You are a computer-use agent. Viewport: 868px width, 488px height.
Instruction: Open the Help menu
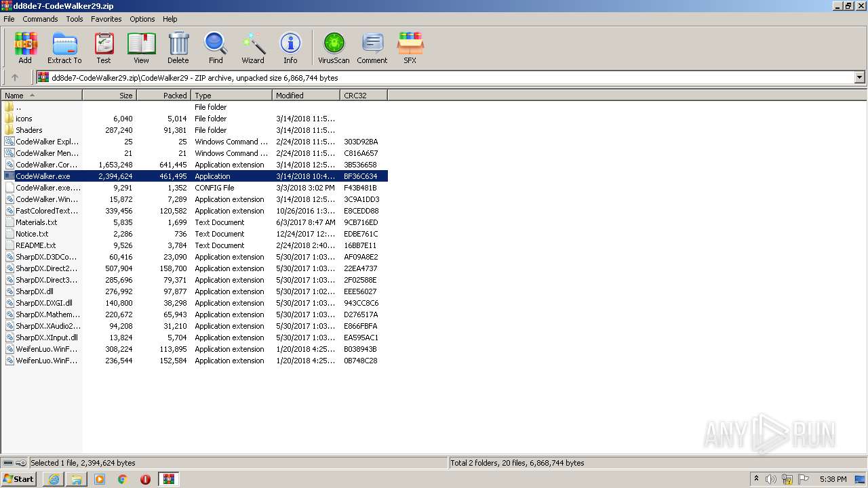(x=170, y=19)
